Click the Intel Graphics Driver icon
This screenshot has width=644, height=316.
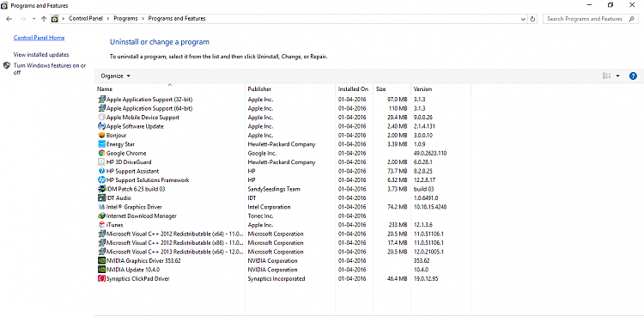(x=102, y=207)
